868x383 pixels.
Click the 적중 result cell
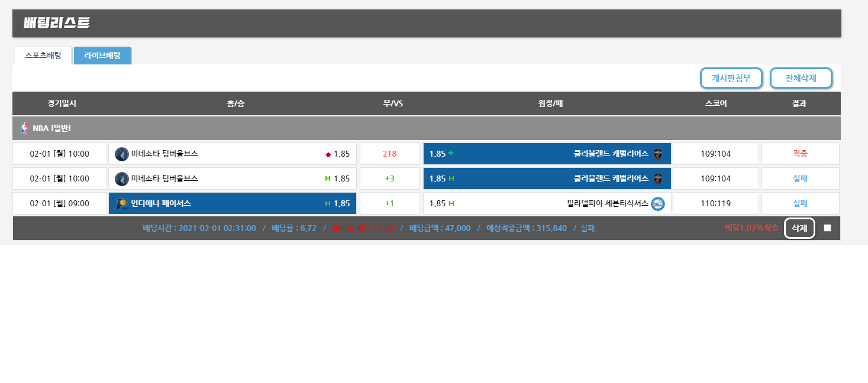coord(800,154)
